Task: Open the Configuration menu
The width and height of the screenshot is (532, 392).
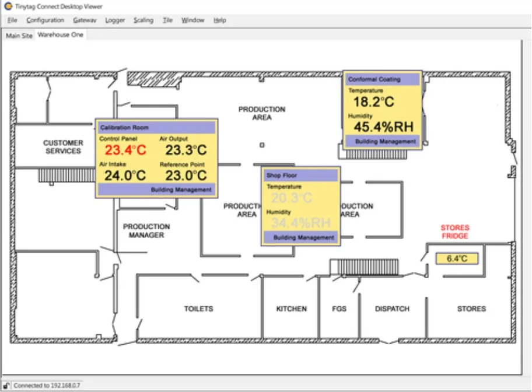Action: [45, 20]
